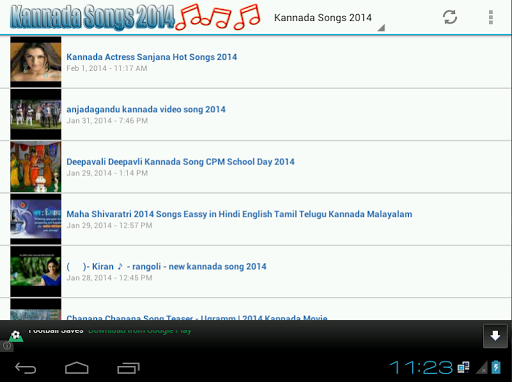The image size is (512, 382).
Task: Select the Deepavali school day dancers thumbnail
Action: click(36, 167)
